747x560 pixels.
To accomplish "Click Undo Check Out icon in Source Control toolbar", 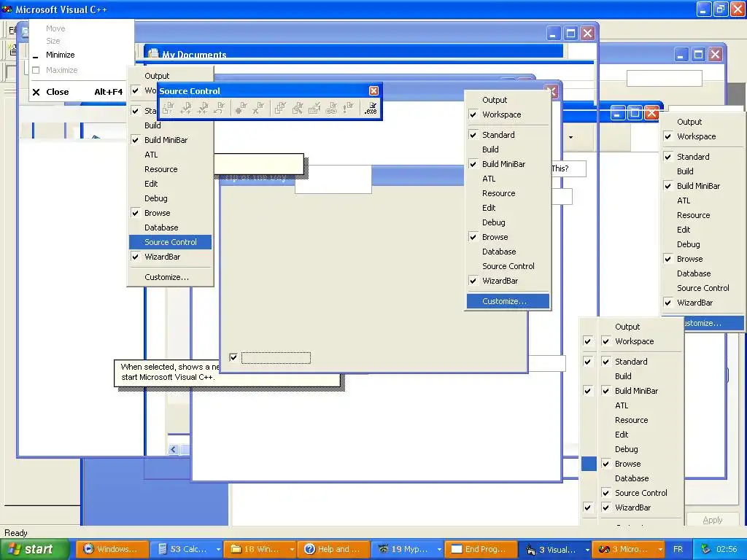I will 219,108.
